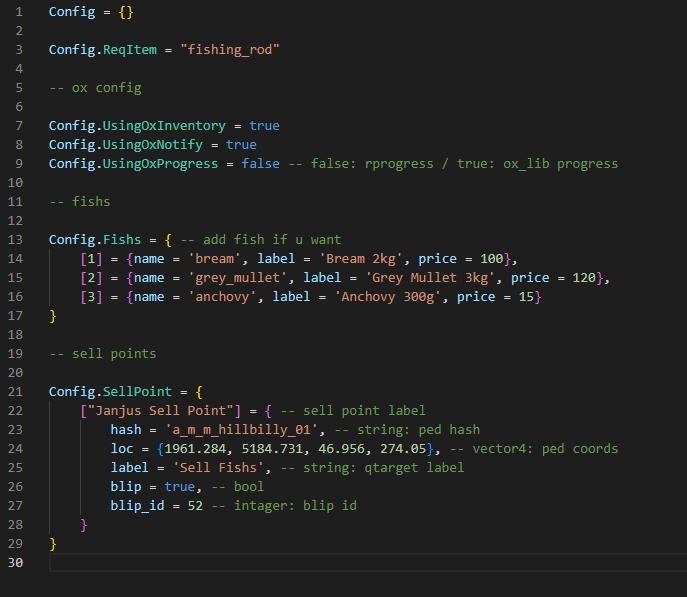Click Config.Fishs identifier
687x597 pixels.
[x=95, y=240]
